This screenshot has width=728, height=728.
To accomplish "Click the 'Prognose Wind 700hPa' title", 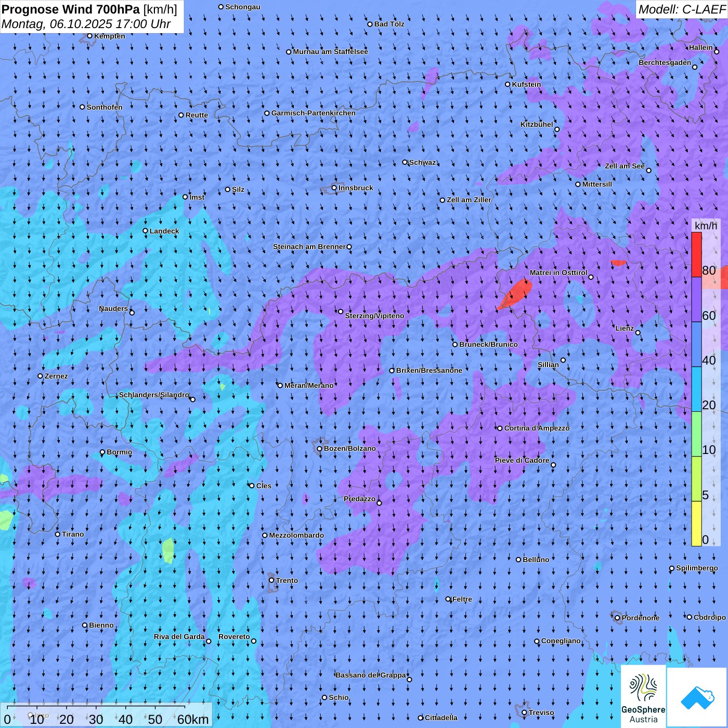I will point(71,9).
